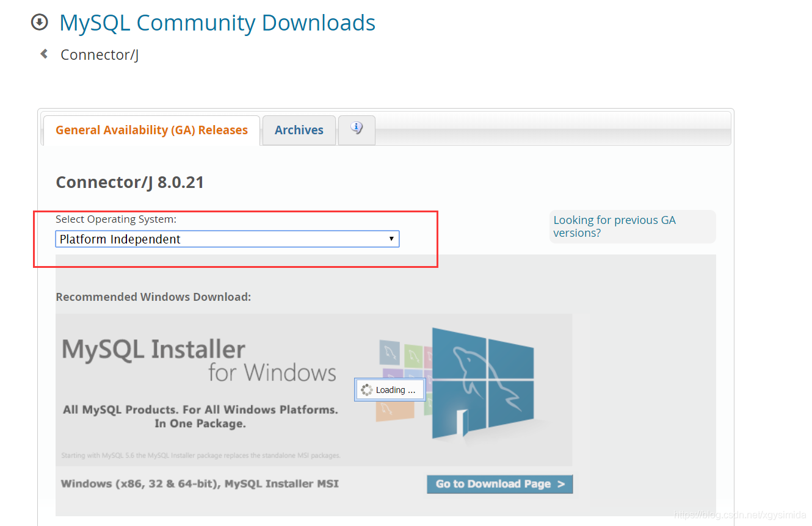Click the Recommended Windows Download label
Screen dimensions: 812x526
click(153, 297)
